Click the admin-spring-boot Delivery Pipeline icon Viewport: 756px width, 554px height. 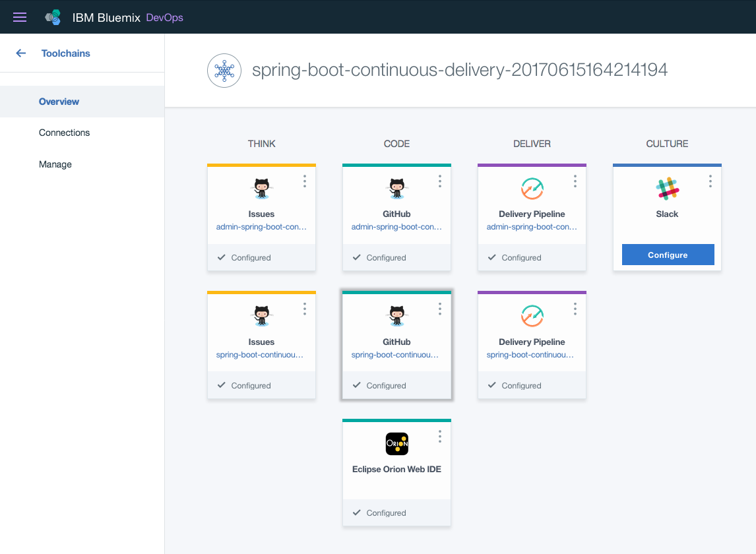click(532, 189)
